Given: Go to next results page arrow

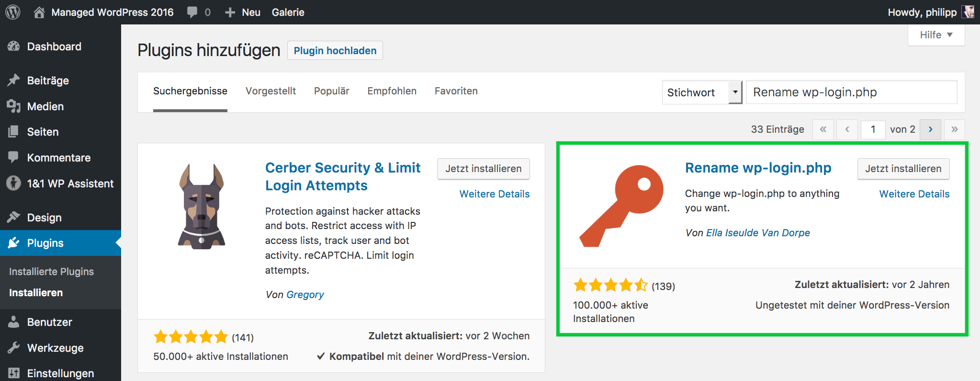Looking at the screenshot, I should pyautogui.click(x=930, y=129).
